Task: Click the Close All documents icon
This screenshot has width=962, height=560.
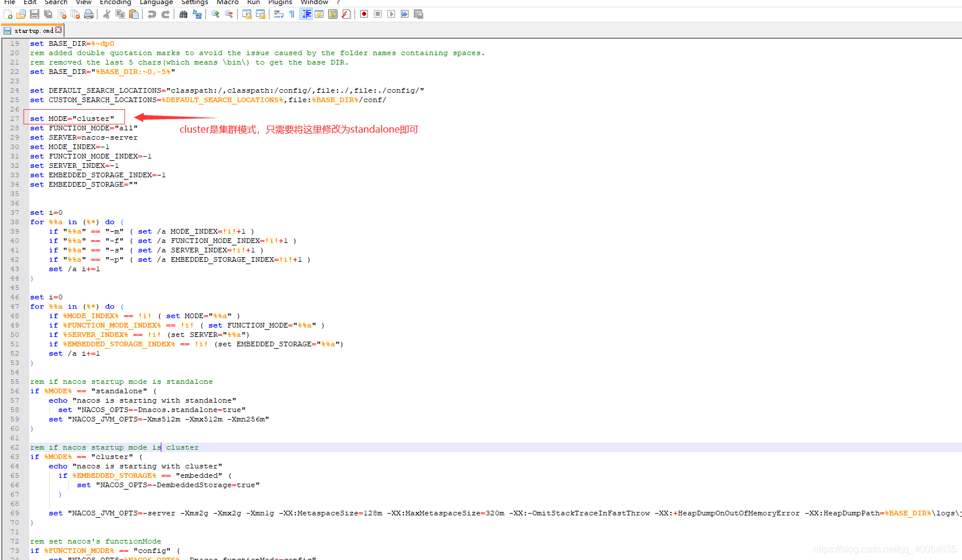Action: [x=75, y=14]
